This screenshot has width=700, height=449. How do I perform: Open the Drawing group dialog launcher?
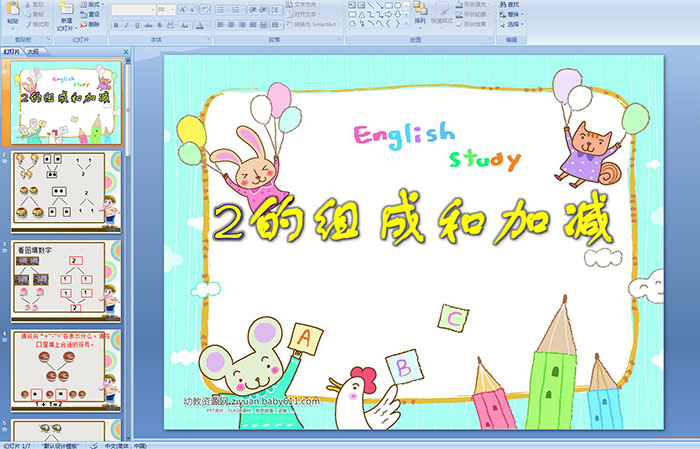click(x=491, y=39)
